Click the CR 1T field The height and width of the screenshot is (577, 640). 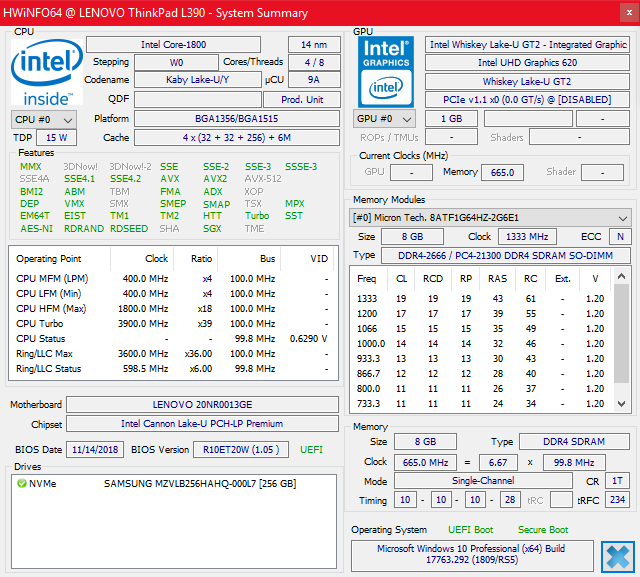click(617, 481)
